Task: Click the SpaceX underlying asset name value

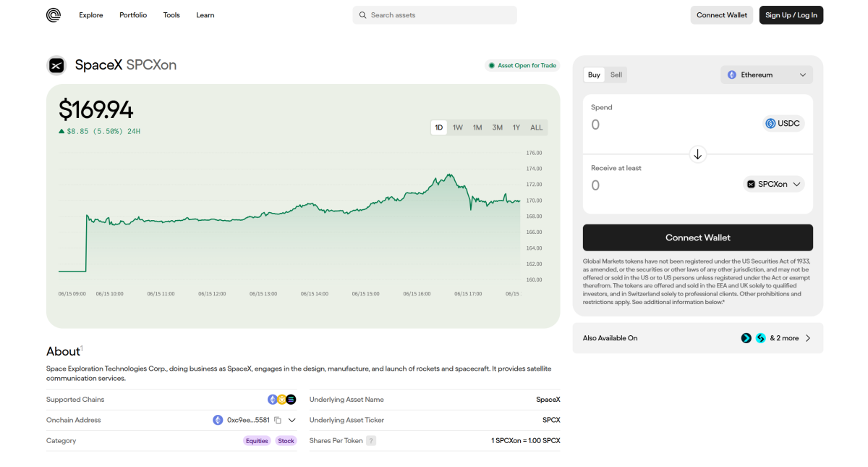Action: coord(548,400)
